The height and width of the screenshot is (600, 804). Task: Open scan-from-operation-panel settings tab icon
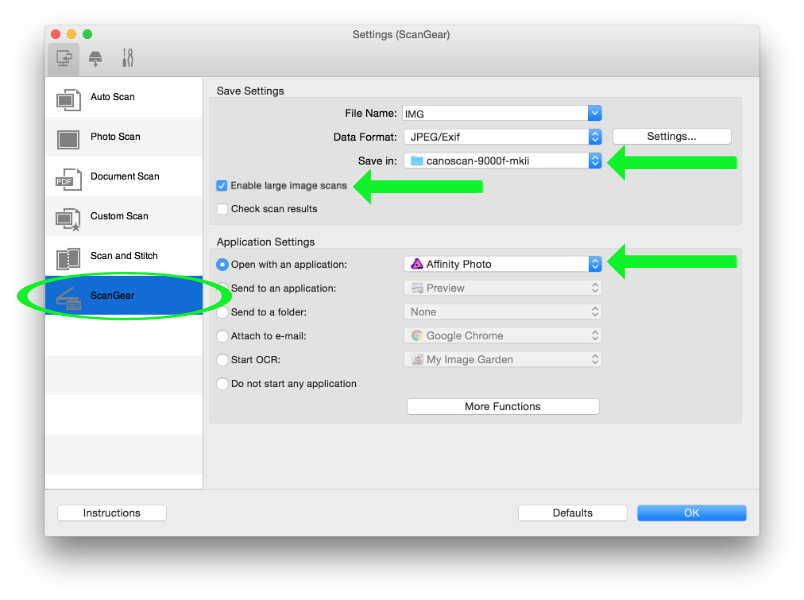pos(95,58)
